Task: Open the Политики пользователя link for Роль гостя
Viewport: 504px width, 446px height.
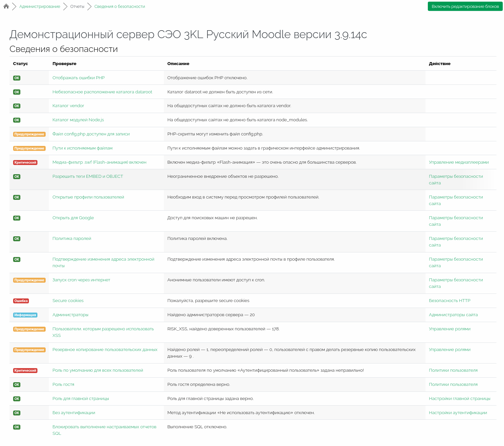Action: click(x=453, y=385)
